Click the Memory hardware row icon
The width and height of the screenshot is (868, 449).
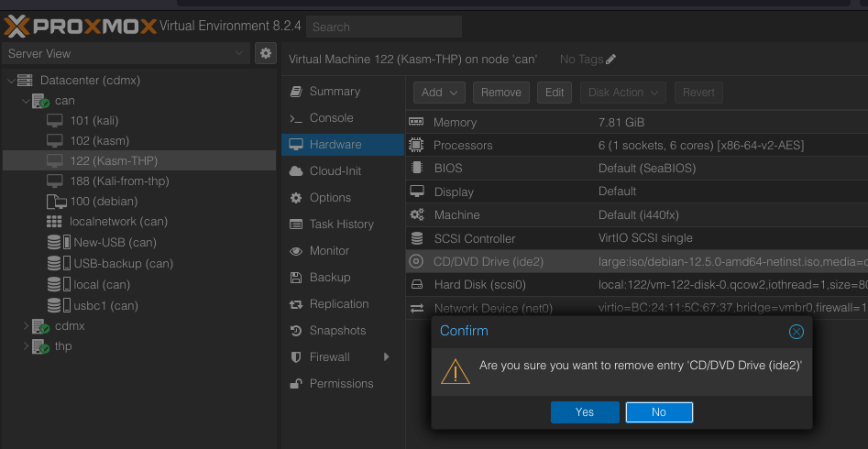pos(417,122)
